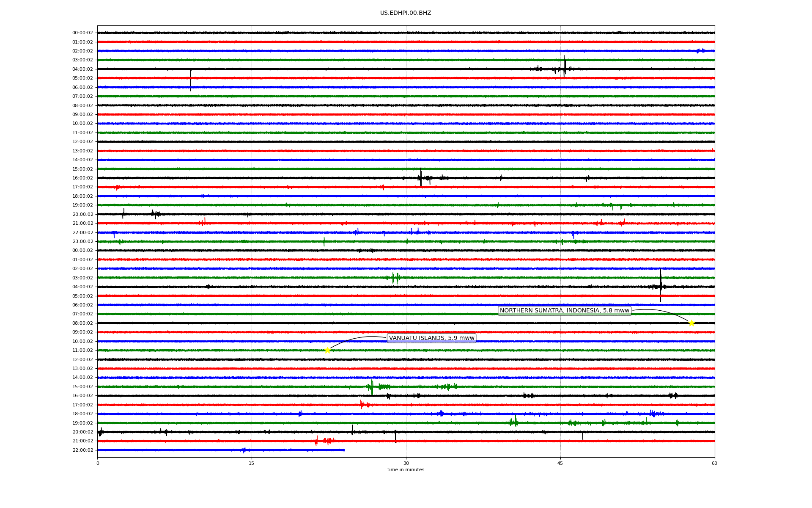
Task: Select the 00:00:02 label directly below 23:00:02
Action: pos(82,251)
